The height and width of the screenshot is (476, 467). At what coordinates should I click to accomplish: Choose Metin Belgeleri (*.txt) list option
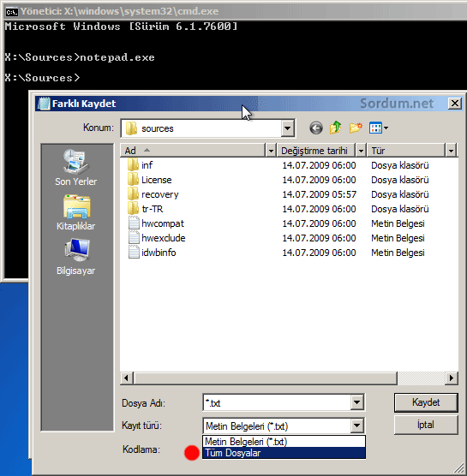[284, 442]
